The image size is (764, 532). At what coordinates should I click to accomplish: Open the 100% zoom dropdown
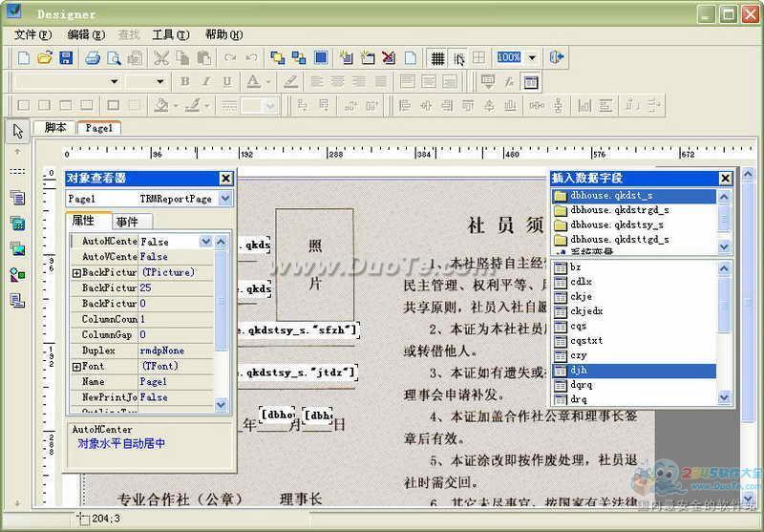532,58
